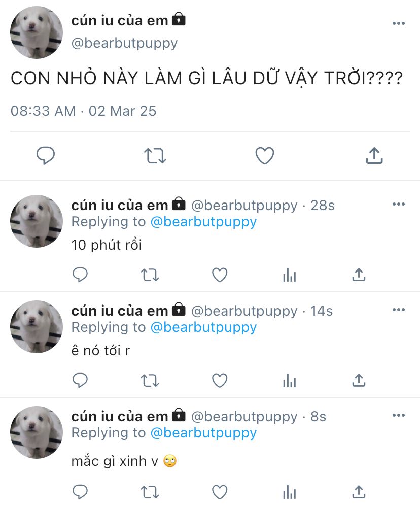Retweet the "ê nó tới r" reply
This screenshot has height=508, width=420.
(x=150, y=381)
